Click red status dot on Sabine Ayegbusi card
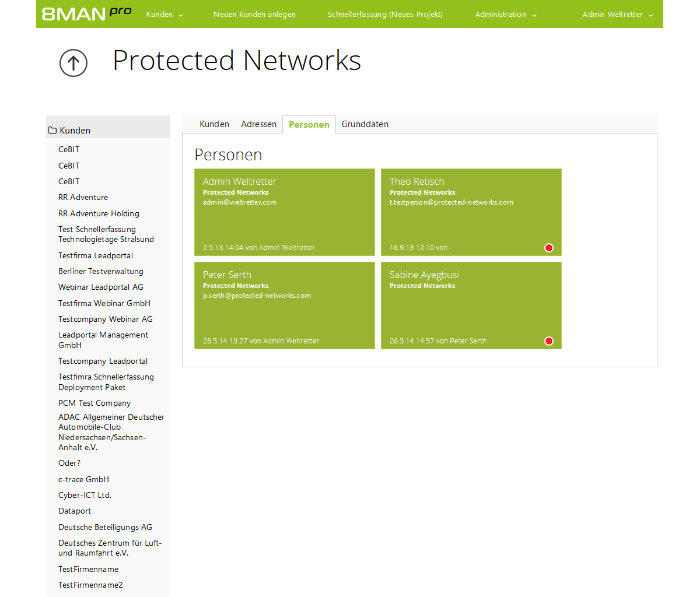This screenshot has height=597, width=700. pos(548,341)
